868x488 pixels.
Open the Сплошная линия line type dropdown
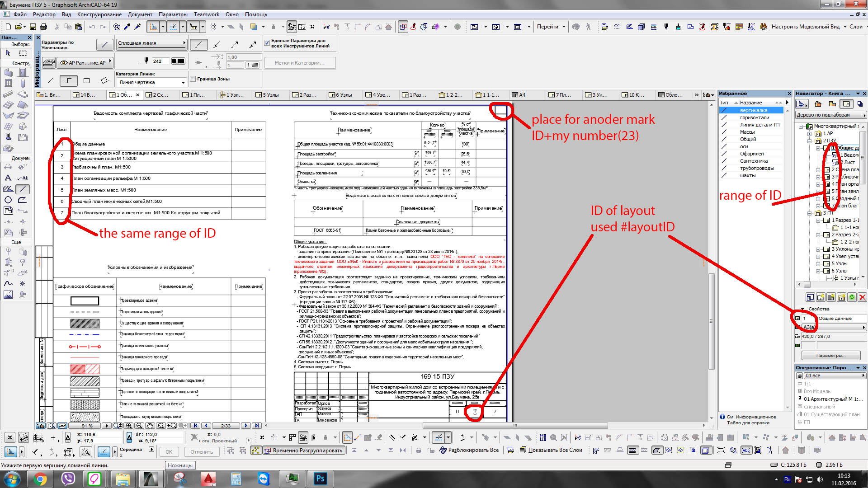[x=151, y=43]
